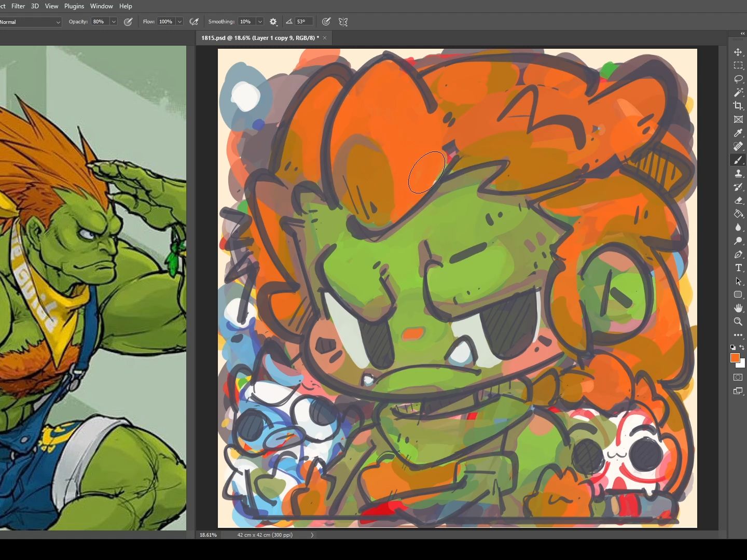
Task: Open the Plugins menu
Action: [74, 6]
